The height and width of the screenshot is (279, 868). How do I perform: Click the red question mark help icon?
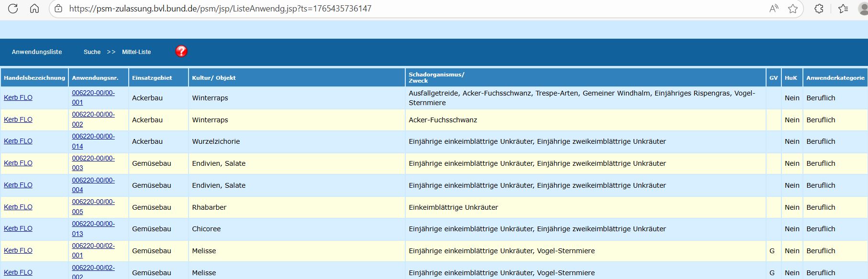pos(181,51)
